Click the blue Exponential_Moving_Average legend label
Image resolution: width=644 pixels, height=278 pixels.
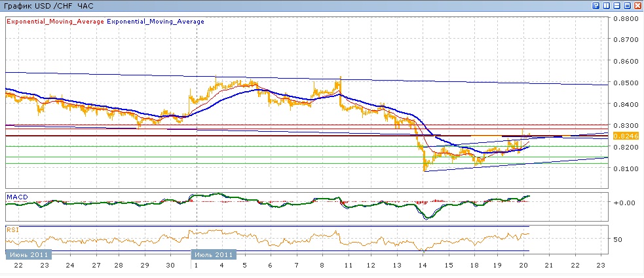tap(155, 22)
